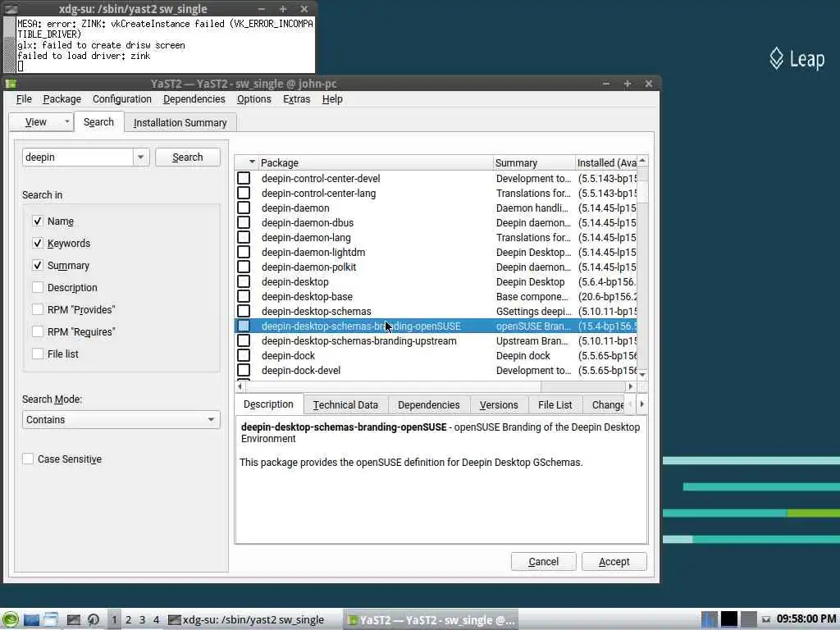
Task: Maximize the xdg-su terminal window
Action: point(283,9)
